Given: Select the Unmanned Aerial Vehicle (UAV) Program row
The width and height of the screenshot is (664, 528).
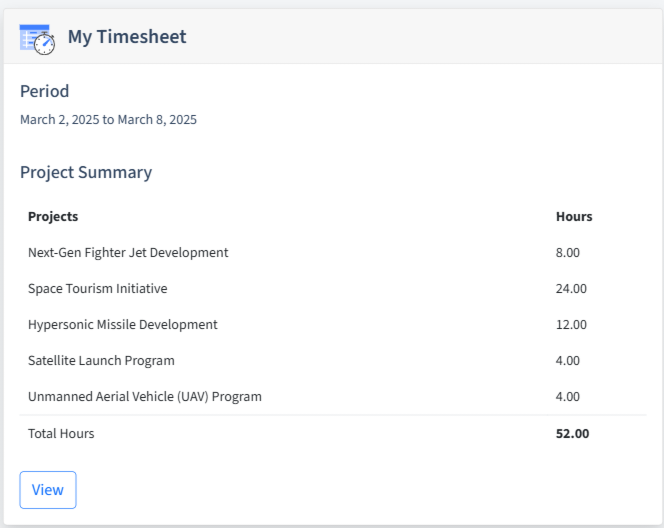Looking at the screenshot, I should [x=333, y=396].
